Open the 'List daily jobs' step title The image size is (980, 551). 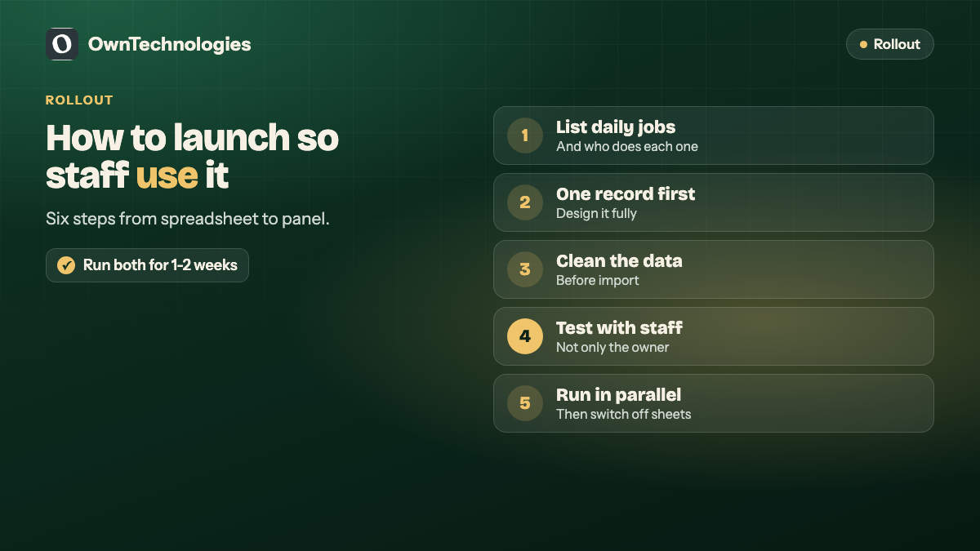[616, 127]
